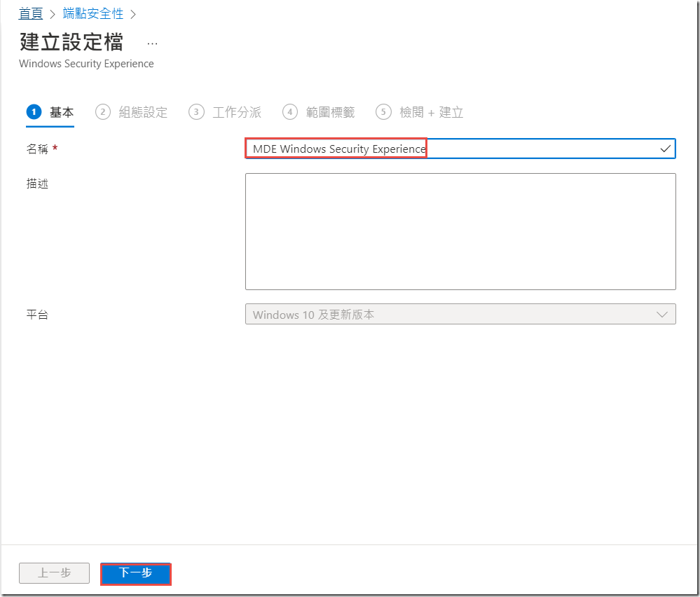Open the 端點安全性 breadcrumb link

point(93,14)
